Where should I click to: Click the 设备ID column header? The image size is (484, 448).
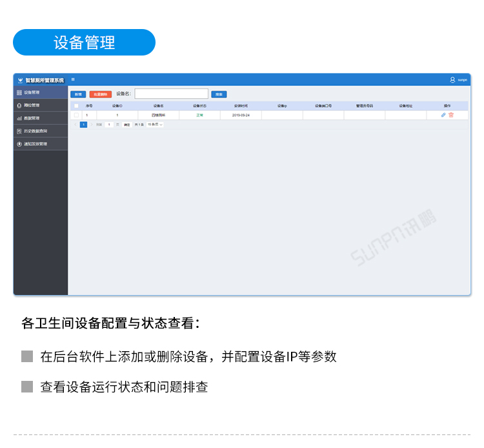117,106
